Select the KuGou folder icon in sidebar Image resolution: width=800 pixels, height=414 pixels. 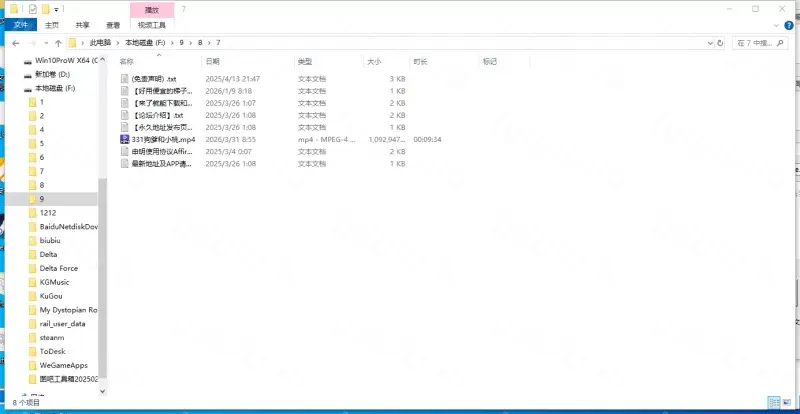tap(33, 296)
